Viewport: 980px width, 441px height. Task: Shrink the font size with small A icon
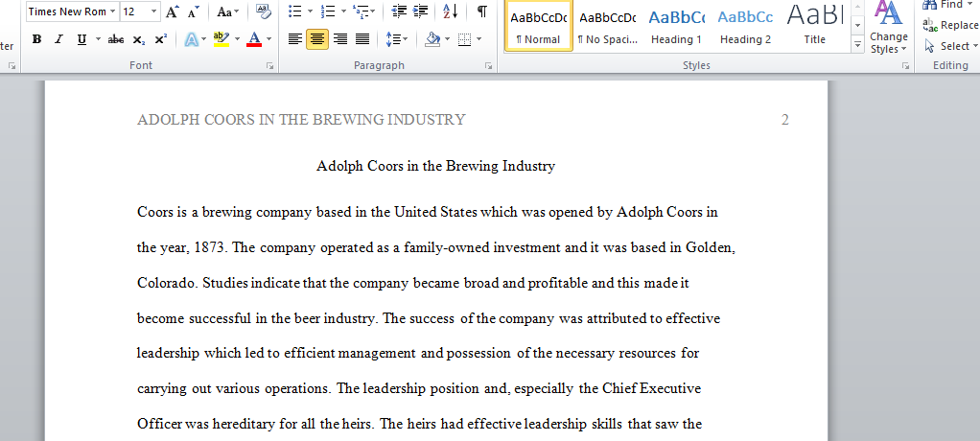(193, 12)
